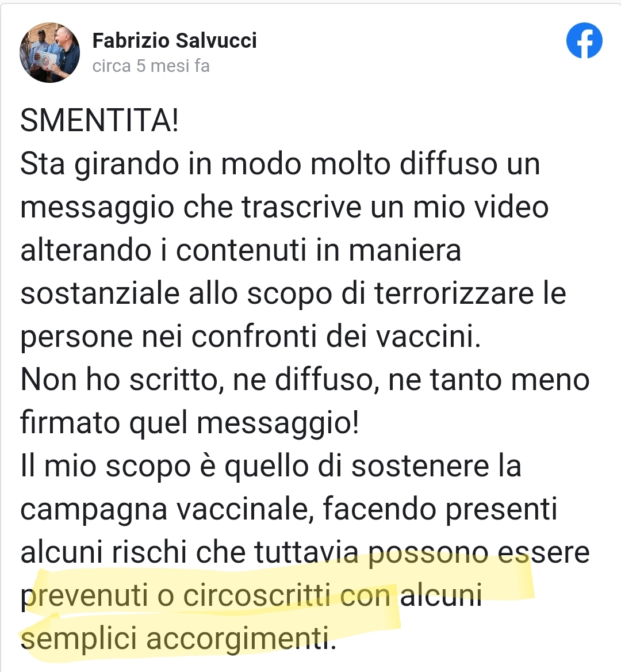The image size is (621, 672).
Task: Click the words 'Il mio scopo' in the post
Action: (x=105, y=467)
